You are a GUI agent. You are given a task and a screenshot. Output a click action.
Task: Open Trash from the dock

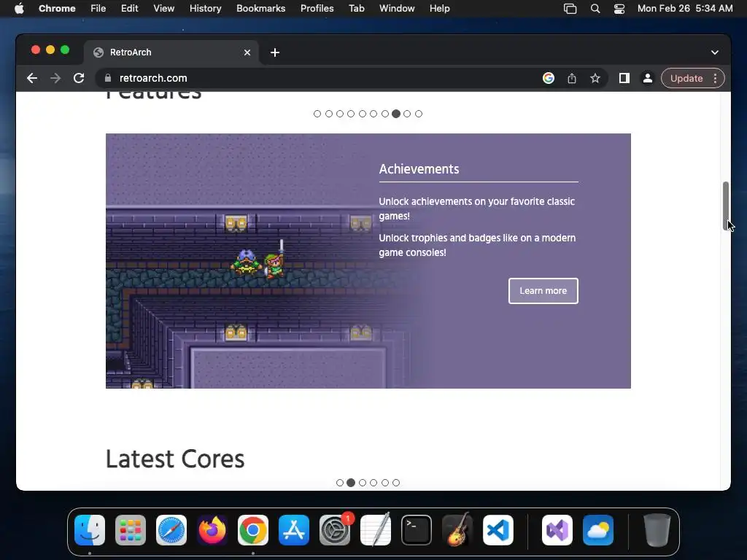(x=657, y=530)
